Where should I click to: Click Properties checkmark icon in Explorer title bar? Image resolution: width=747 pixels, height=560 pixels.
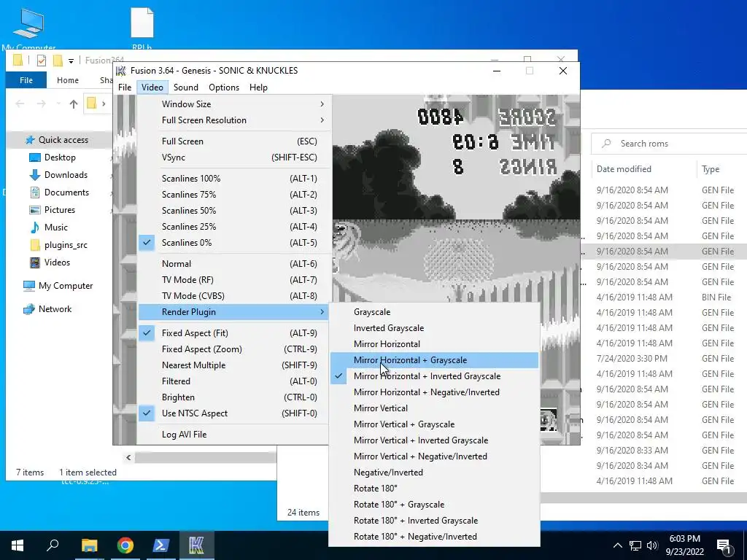point(42,61)
